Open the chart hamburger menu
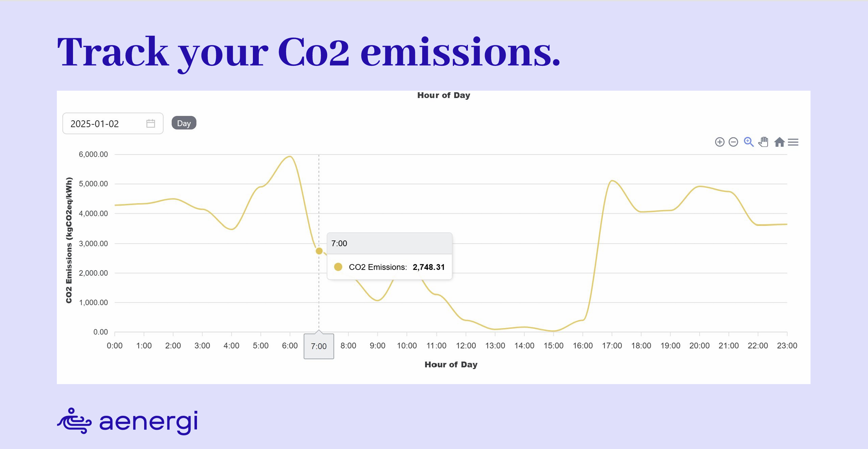The height and width of the screenshot is (449, 868). coord(793,142)
